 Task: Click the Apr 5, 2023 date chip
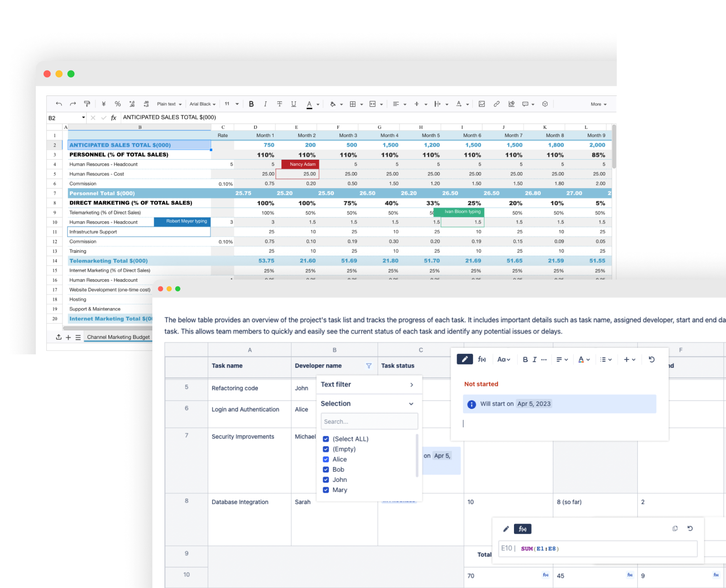(534, 404)
